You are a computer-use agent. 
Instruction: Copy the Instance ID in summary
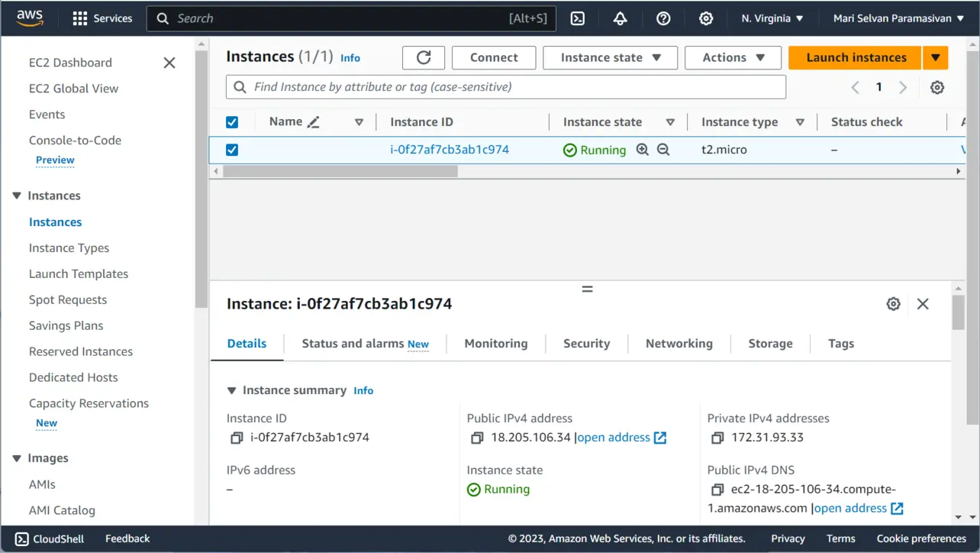click(237, 438)
